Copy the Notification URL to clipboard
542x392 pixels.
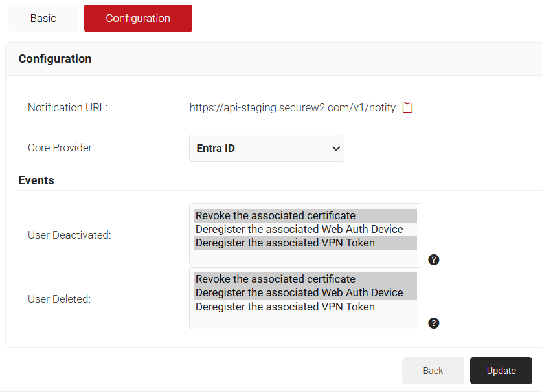(x=407, y=107)
